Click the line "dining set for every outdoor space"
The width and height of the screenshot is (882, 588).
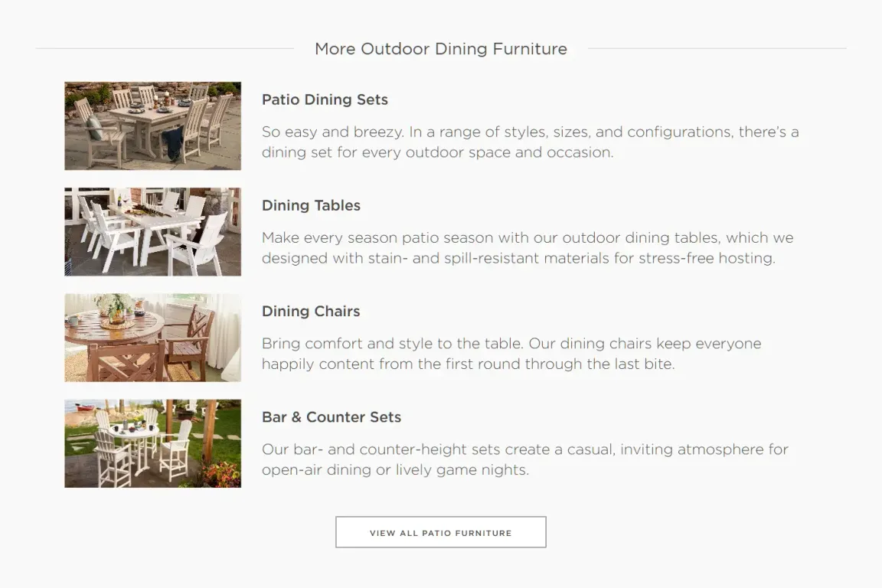click(x=437, y=152)
